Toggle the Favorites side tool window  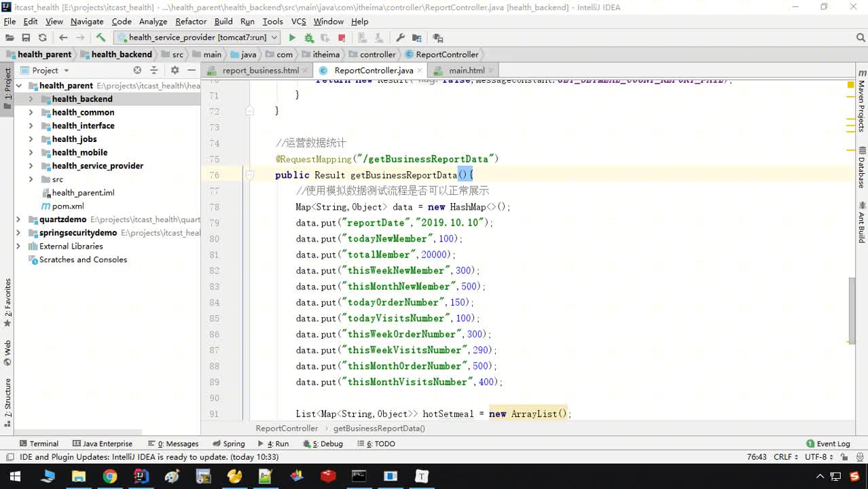tap(7, 302)
